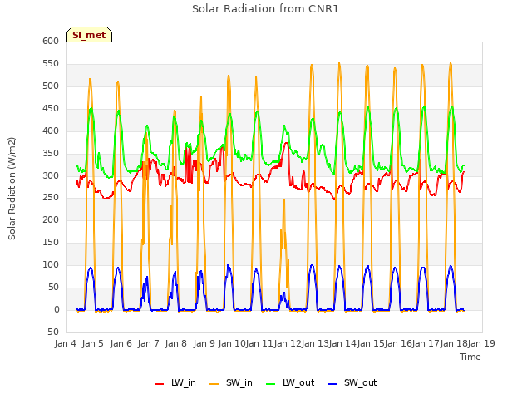Image resolution: width=532 pixels, height=399 pixels.
Task: Toggle the SW_out legend entry
Action: (x=352, y=383)
